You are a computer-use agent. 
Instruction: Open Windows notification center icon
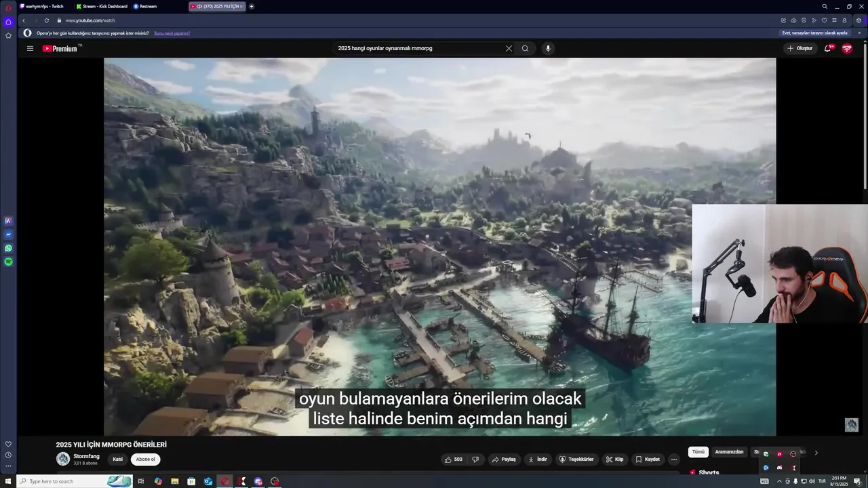(x=858, y=481)
